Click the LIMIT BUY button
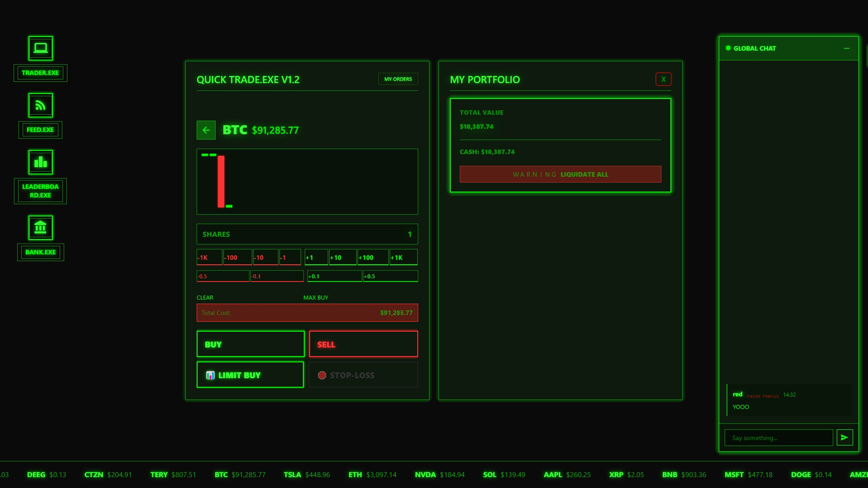This screenshot has width=868, height=488. 250,375
